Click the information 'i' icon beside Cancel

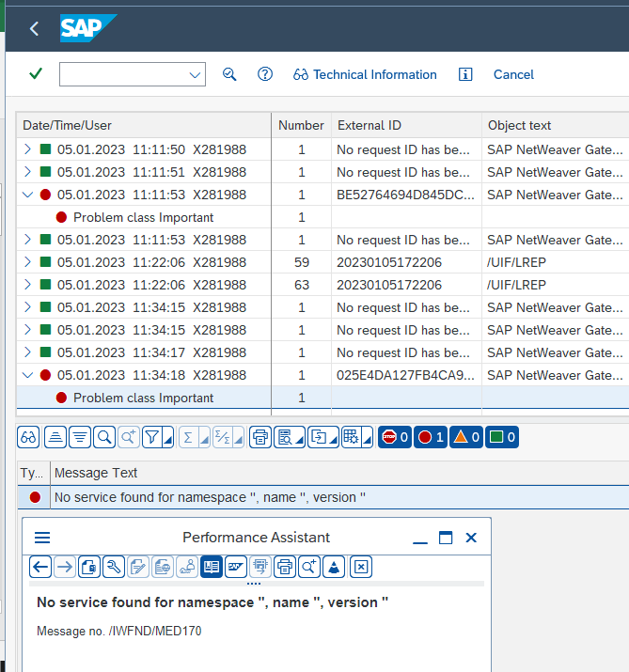tap(465, 74)
